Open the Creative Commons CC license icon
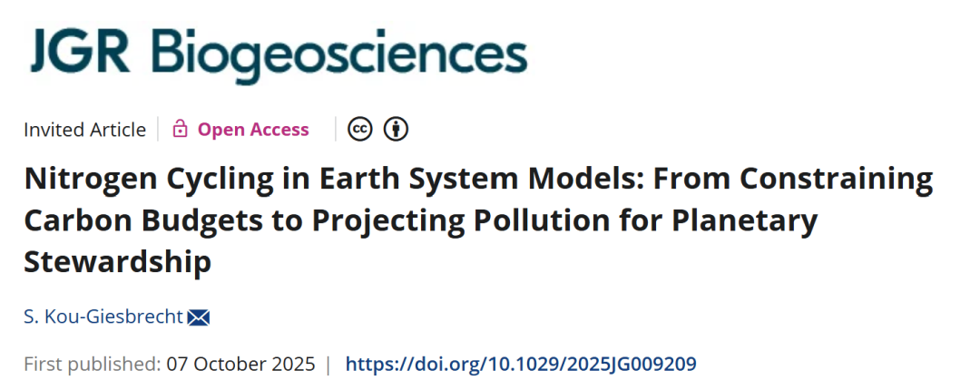 point(360,129)
